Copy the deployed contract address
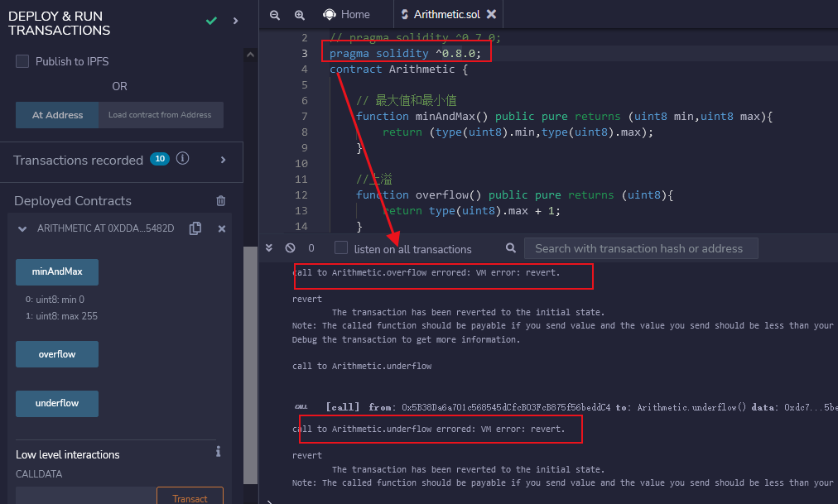The image size is (838, 504). coord(195,228)
